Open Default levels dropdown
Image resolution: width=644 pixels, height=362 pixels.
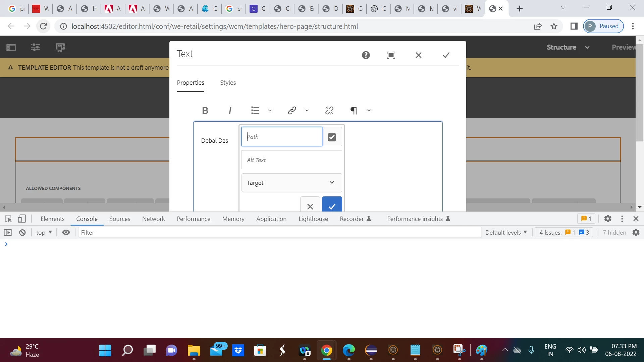click(x=506, y=232)
